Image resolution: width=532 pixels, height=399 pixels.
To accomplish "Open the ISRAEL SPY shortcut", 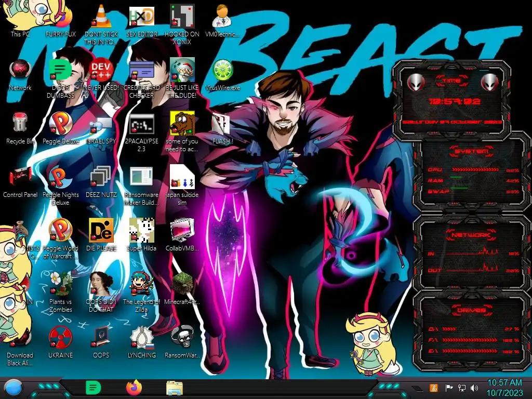I will click(101, 126).
